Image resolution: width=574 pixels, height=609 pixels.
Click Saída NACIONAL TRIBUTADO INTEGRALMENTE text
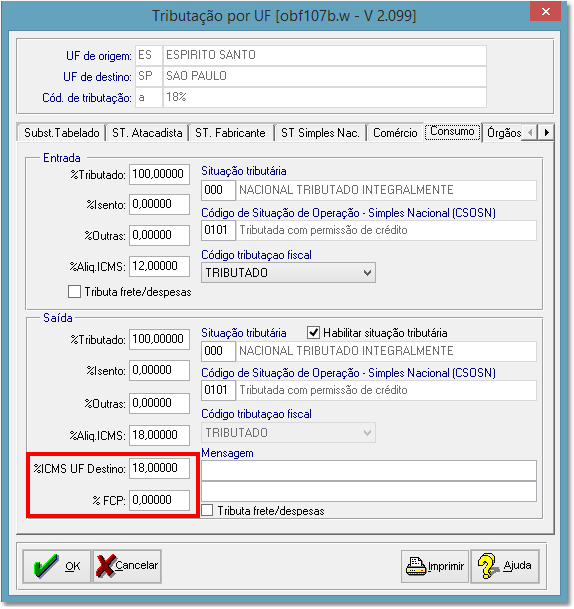[346, 351]
